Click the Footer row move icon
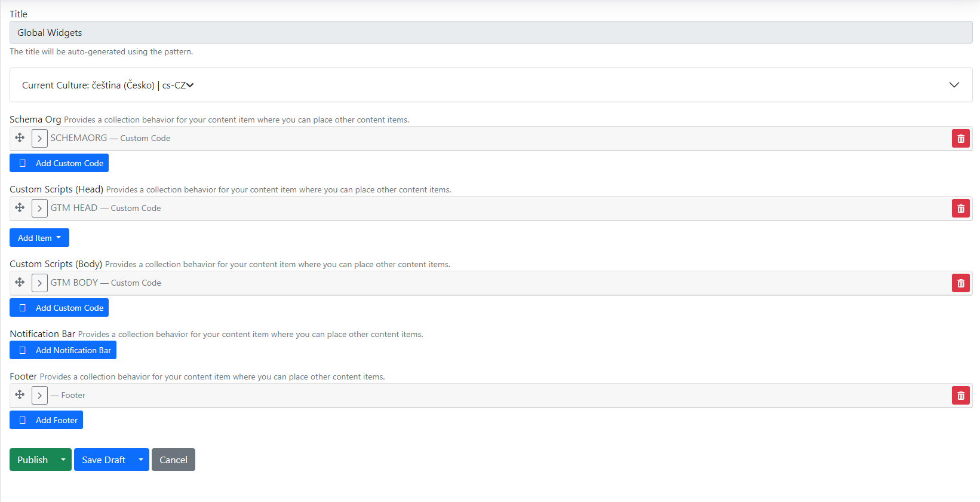Viewport: 980px width, 502px height. pyautogui.click(x=20, y=395)
